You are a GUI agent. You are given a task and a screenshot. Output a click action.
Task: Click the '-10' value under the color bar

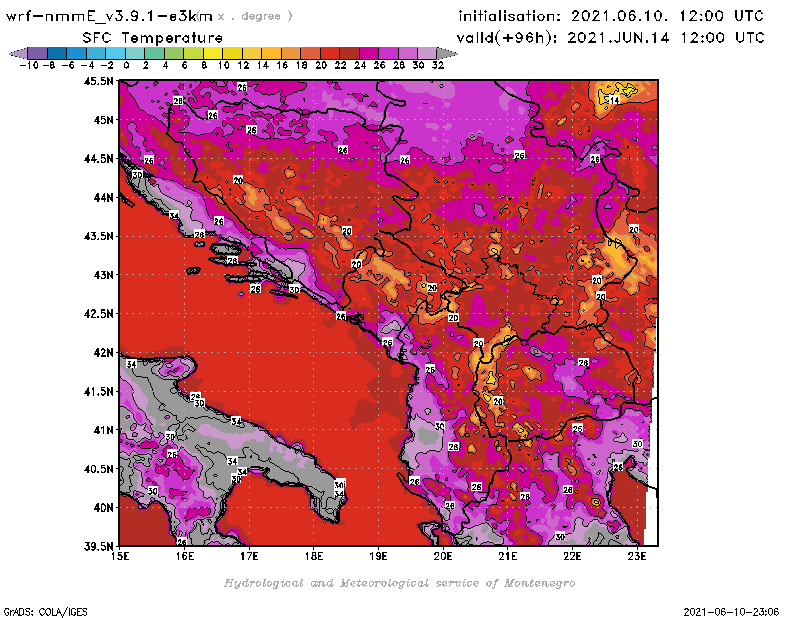click(x=29, y=65)
